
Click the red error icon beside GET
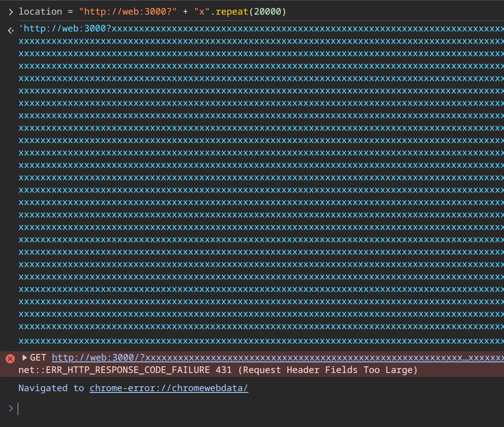click(10, 358)
